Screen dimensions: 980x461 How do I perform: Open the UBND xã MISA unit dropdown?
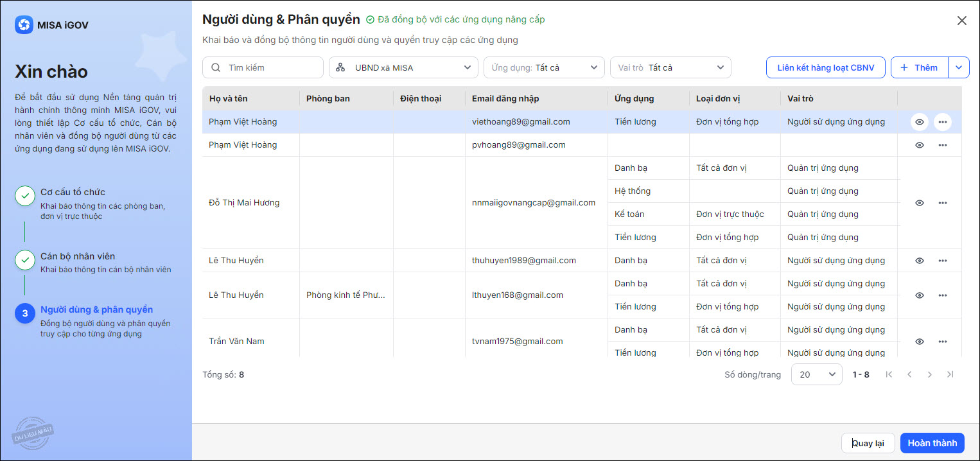[403, 67]
